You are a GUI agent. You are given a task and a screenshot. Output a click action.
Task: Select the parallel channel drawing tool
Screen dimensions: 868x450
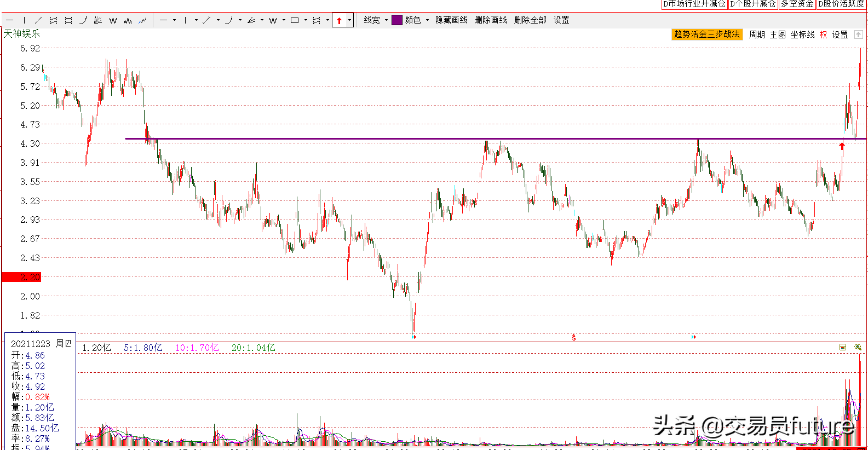[x=54, y=20]
